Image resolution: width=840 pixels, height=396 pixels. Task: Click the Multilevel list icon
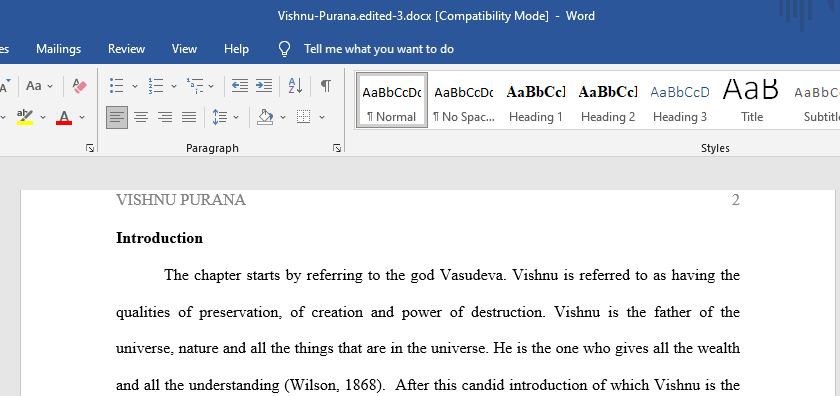tap(194, 86)
